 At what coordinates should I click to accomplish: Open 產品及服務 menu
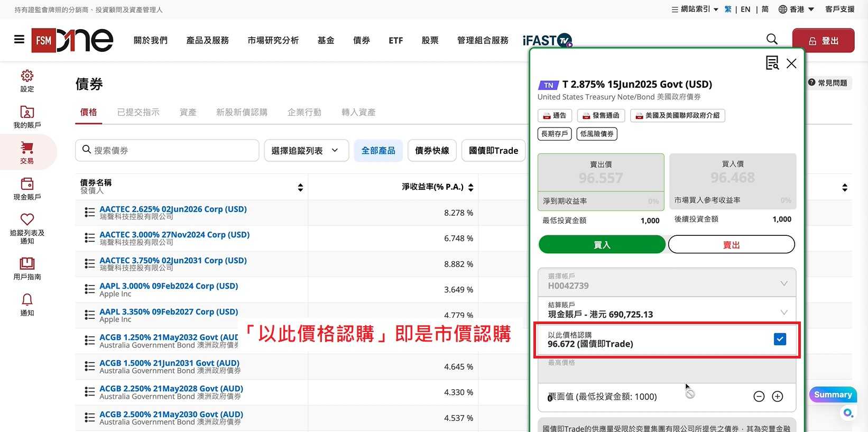pyautogui.click(x=208, y=40)
